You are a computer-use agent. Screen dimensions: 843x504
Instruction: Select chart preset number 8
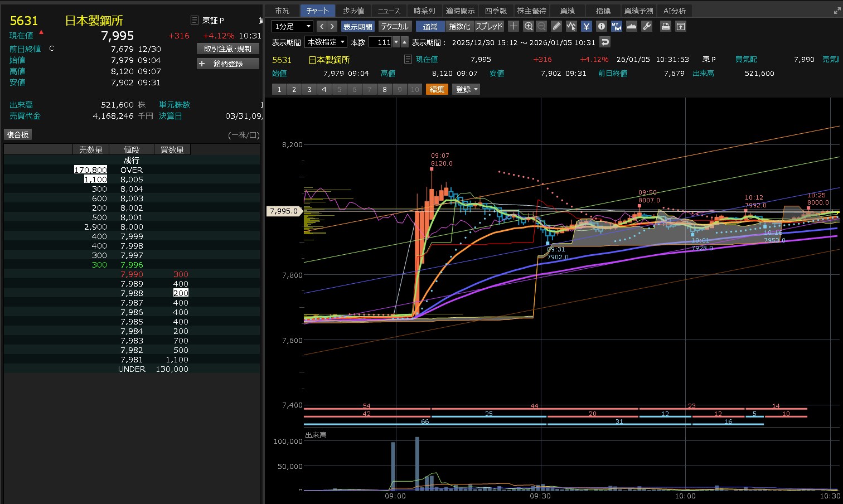tap(384, 89)
